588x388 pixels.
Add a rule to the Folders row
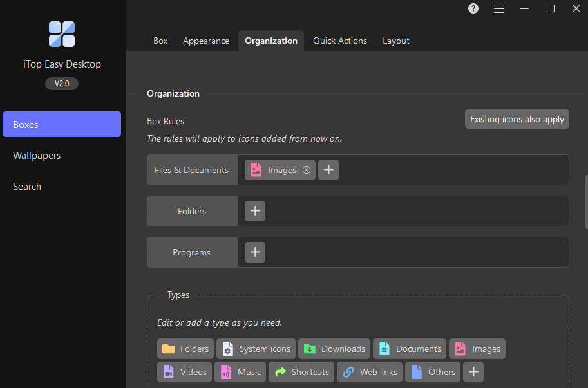(x=255, y=211)
